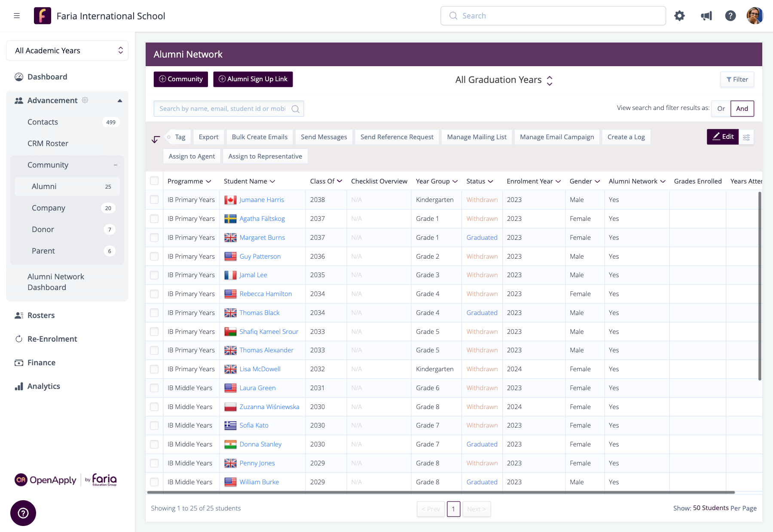Open help using the question mark icon

[730, 15]
